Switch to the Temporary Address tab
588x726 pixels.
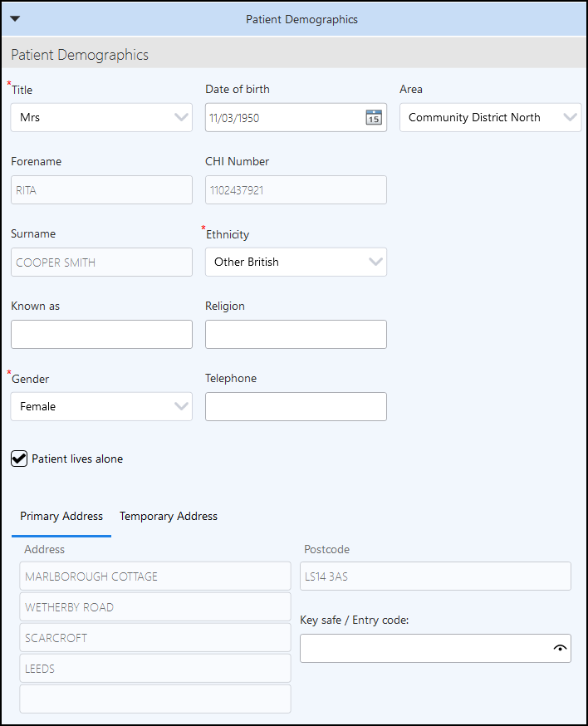pyautogui.click(x=169, y=516)
